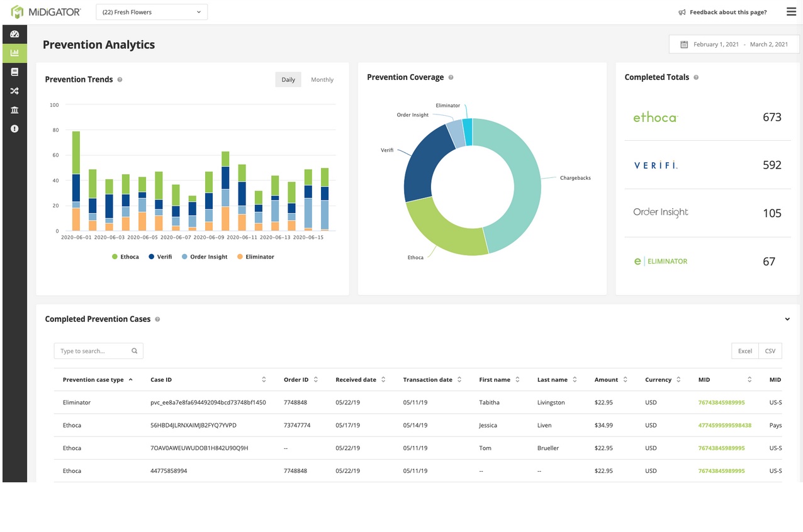Click the Type to search field

click(x=98, y=351)
